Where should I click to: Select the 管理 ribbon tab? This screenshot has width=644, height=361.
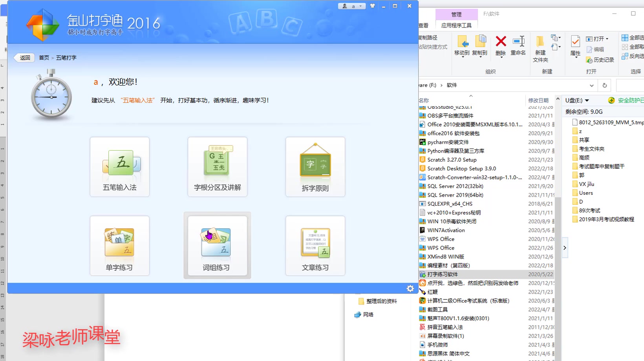click(x=456, y=15)
